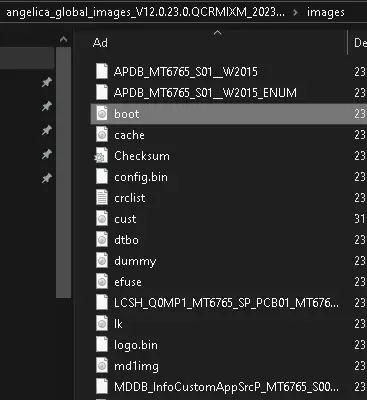Click the crclist text document icon
Screen dimensions: 367x400
click(x=102, y=198)
